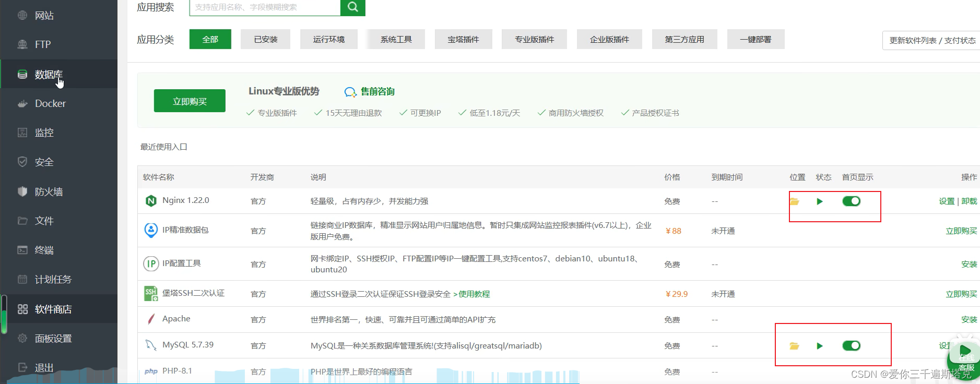Click the 最近使用入口 label
This screenshot has width=980, height=384.
[163, 147]
